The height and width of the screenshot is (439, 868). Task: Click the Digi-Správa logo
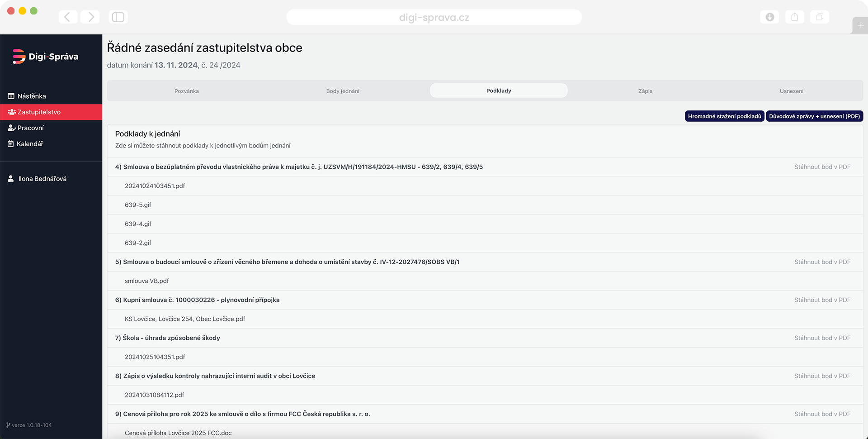[45, 57]
